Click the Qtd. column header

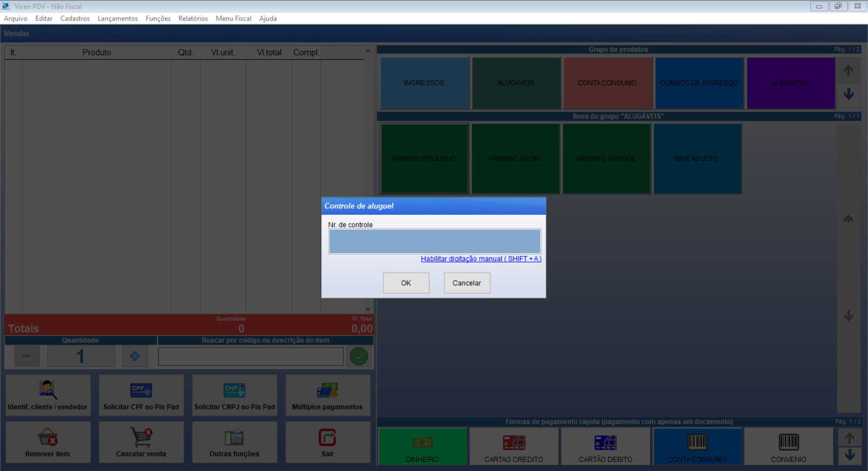[x=186, y=52]
